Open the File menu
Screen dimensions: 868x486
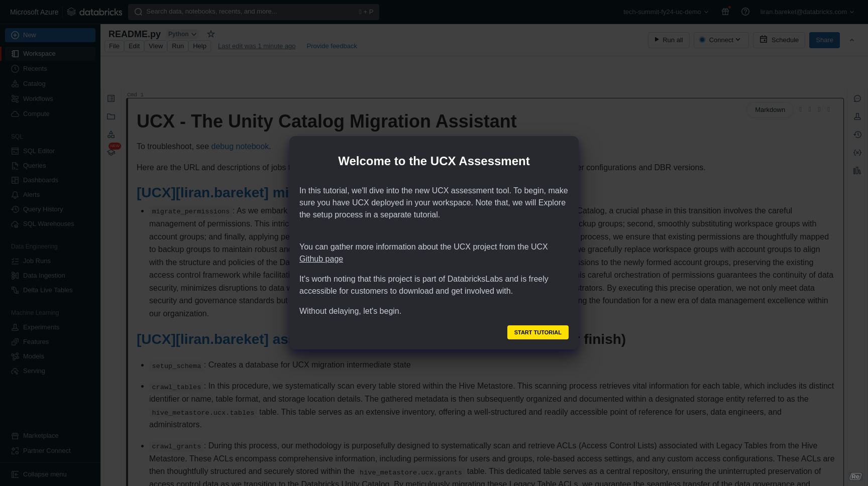[x=114, y=46]
